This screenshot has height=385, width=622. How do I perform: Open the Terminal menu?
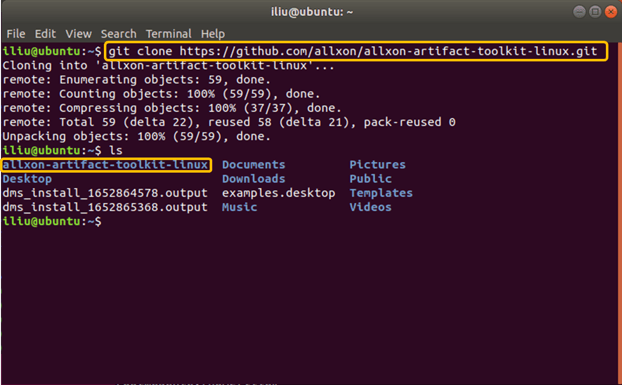[x=169, y=34]
